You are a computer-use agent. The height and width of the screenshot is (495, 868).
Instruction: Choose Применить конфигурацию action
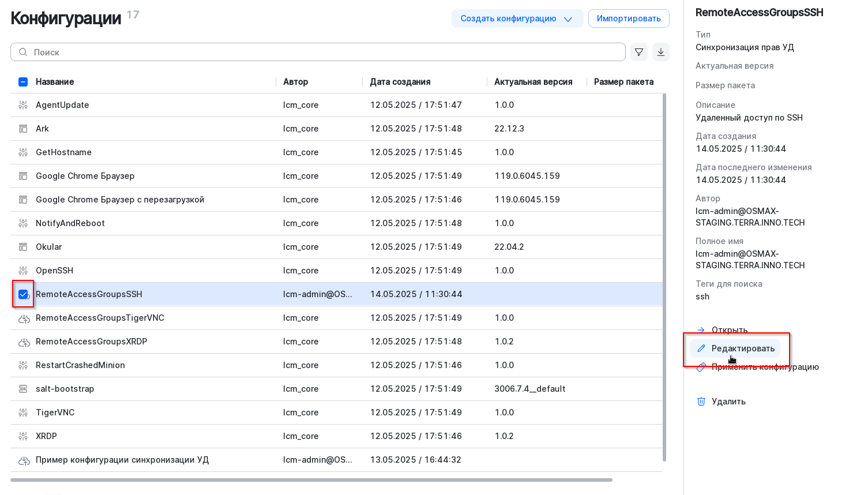click(765, 367)
